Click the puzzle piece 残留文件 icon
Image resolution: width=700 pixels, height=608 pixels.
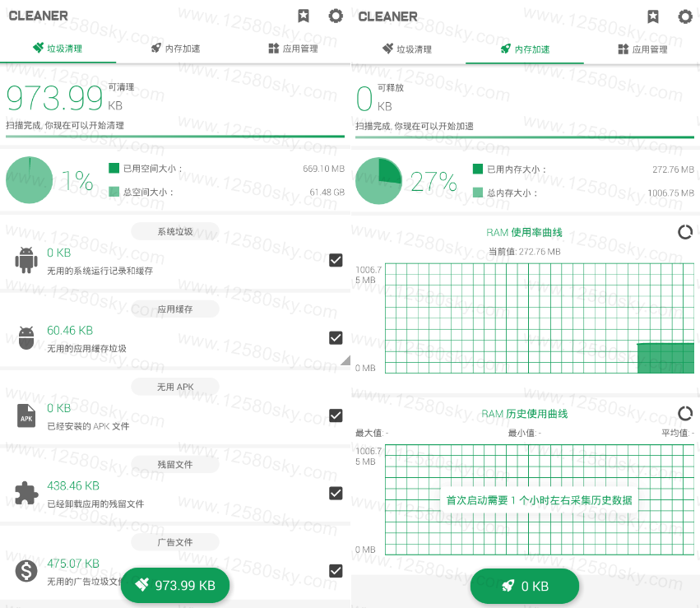[26, 493]
